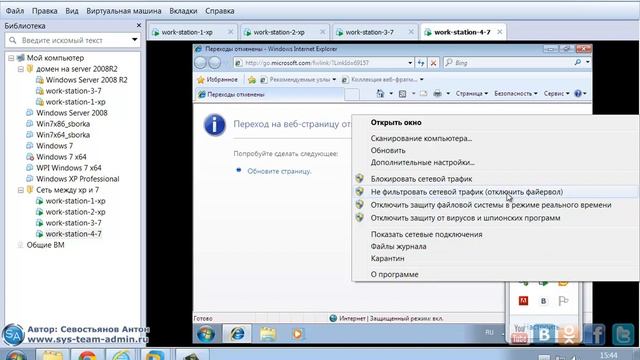Screen dimensions: 640x360
Task: Select Win7x64_sborka VM
Action: click(x=63, y=135)
